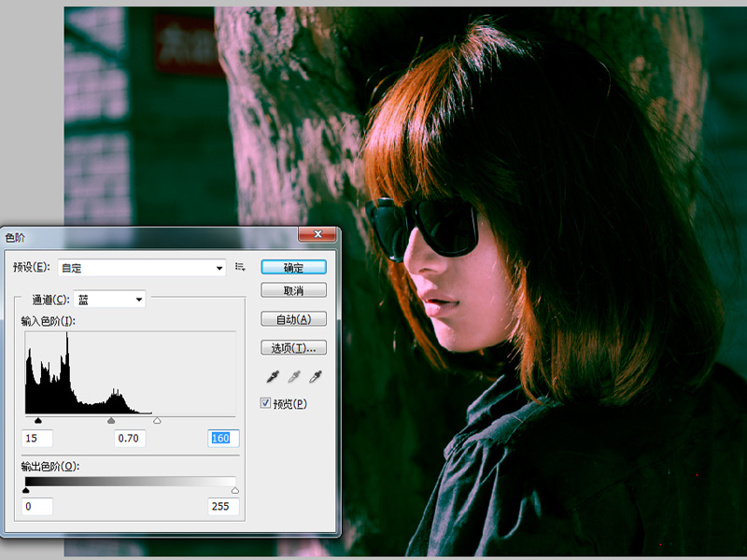Image resolution: width=747 pixels, height=560 pixels.
Task: Focus the input shadow field showing 15
Action: (37, 438)
